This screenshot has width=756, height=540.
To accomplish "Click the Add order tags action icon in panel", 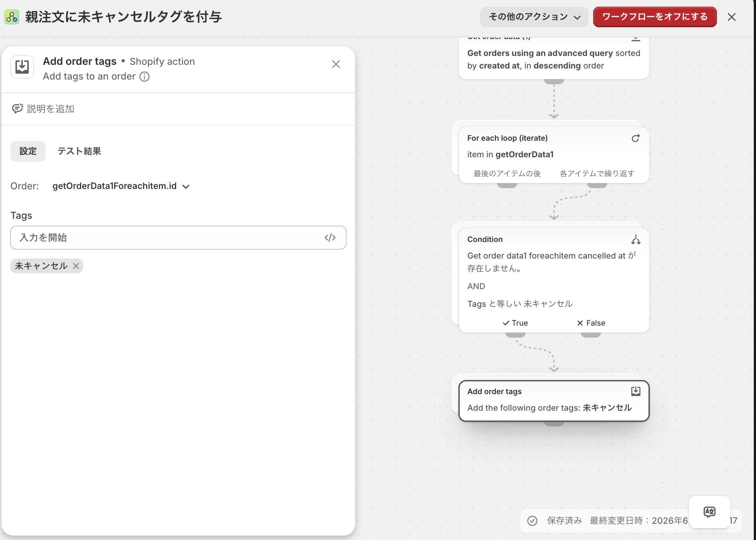I will (22, 67).
